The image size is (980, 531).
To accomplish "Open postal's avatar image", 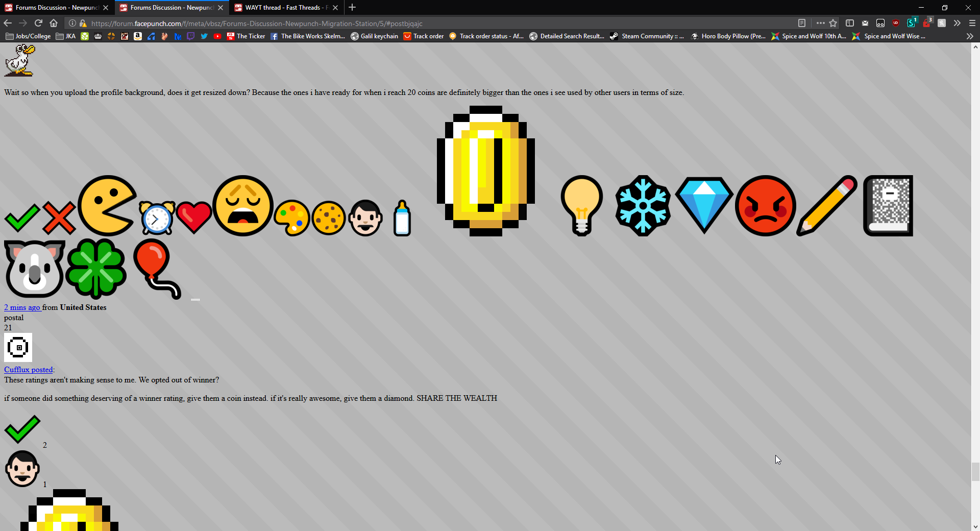I will (x=18, y=348).
